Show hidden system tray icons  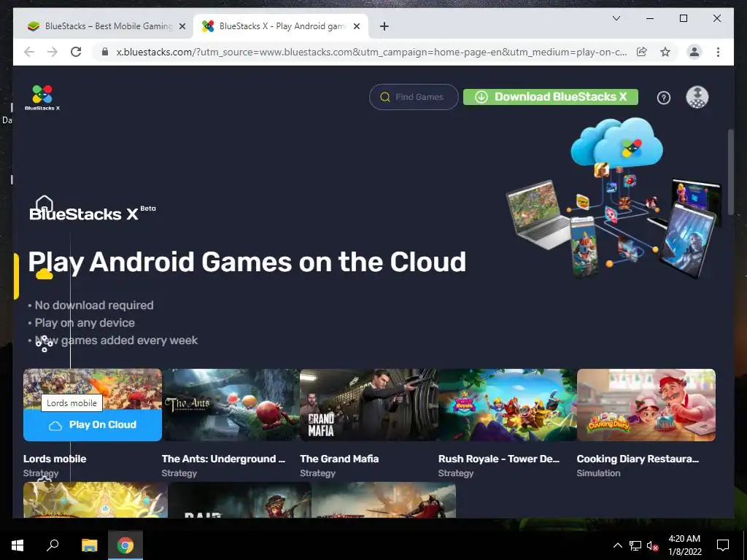pos(617,545)
